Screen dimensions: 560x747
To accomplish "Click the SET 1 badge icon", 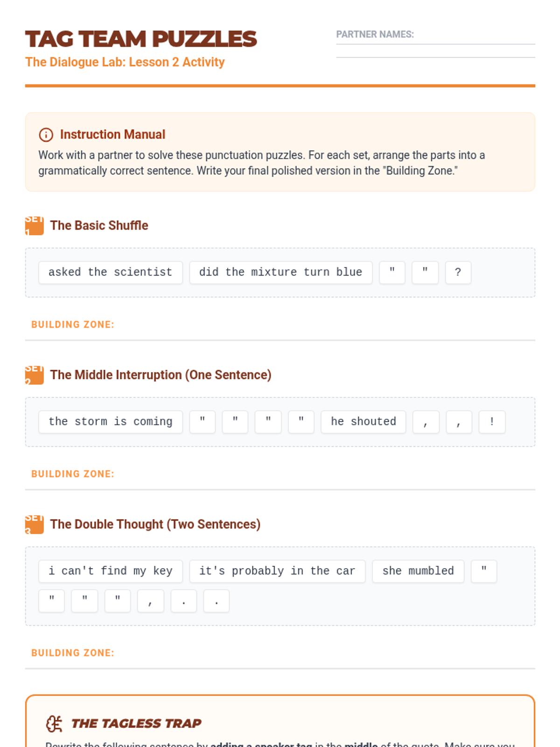I will point(34,226).
